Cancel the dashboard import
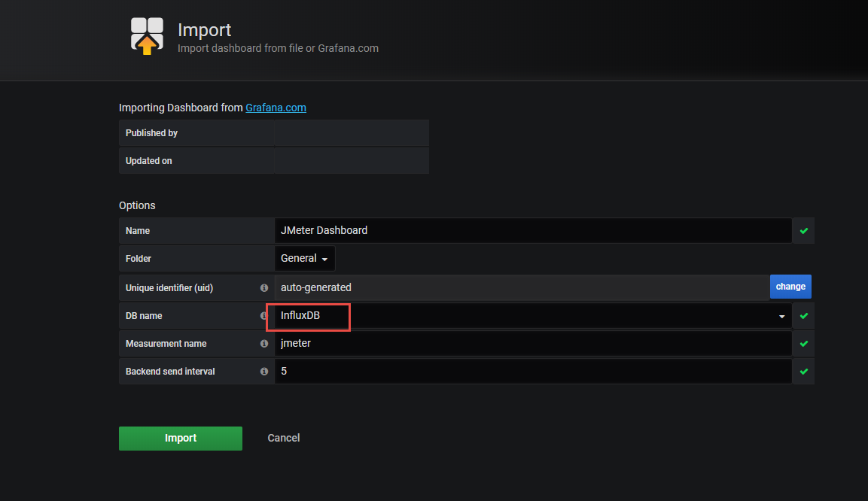This screenshot has width=868, height=501. [284, 439]
